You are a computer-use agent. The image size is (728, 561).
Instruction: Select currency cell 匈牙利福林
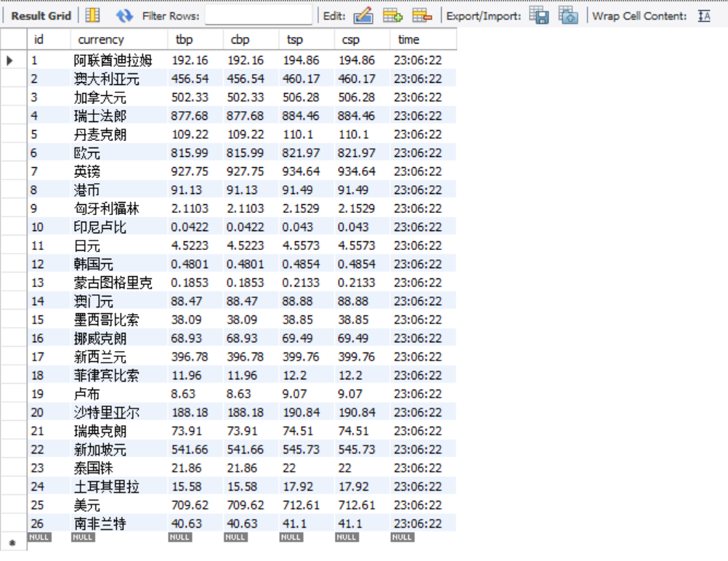(x=119, y=209)
